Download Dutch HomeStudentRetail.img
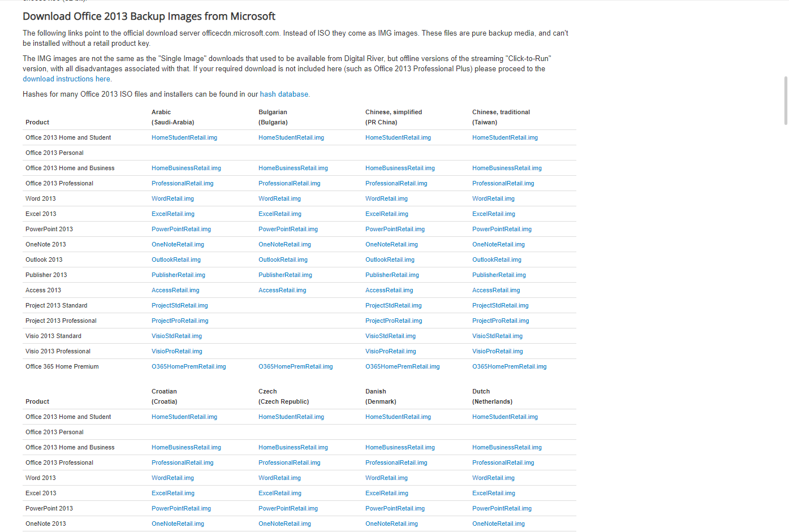The width and height of the screenshot is (789, 532). click(505, 417)
